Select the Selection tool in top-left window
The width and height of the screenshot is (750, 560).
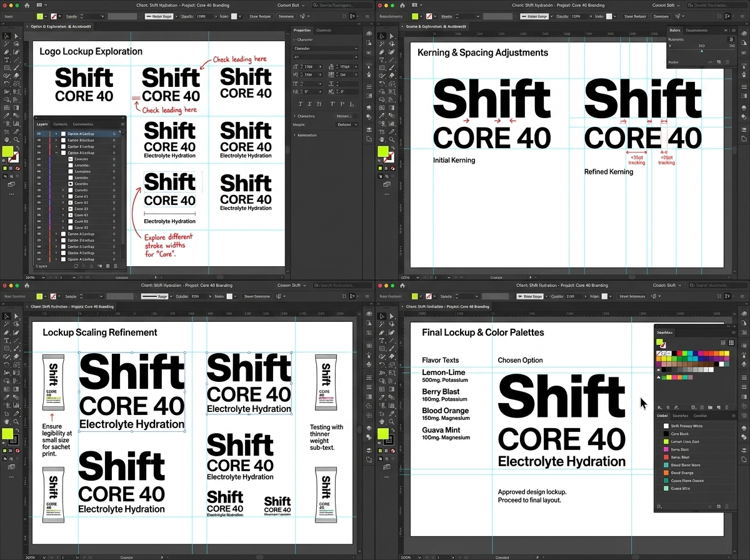click(x=6, y=36)
